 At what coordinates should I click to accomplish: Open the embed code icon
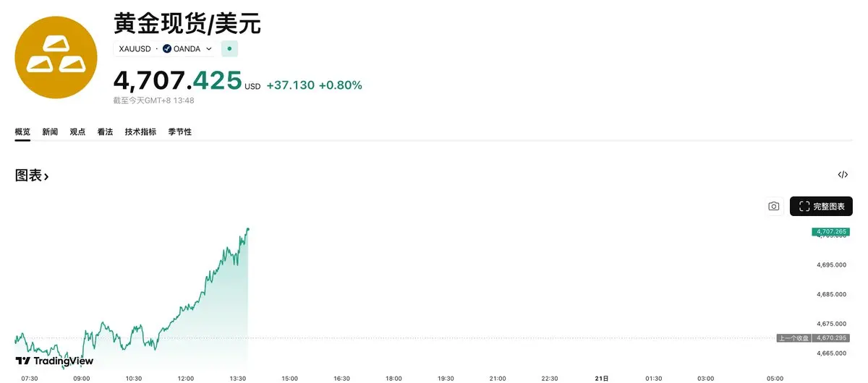click(x=843, y=175)
